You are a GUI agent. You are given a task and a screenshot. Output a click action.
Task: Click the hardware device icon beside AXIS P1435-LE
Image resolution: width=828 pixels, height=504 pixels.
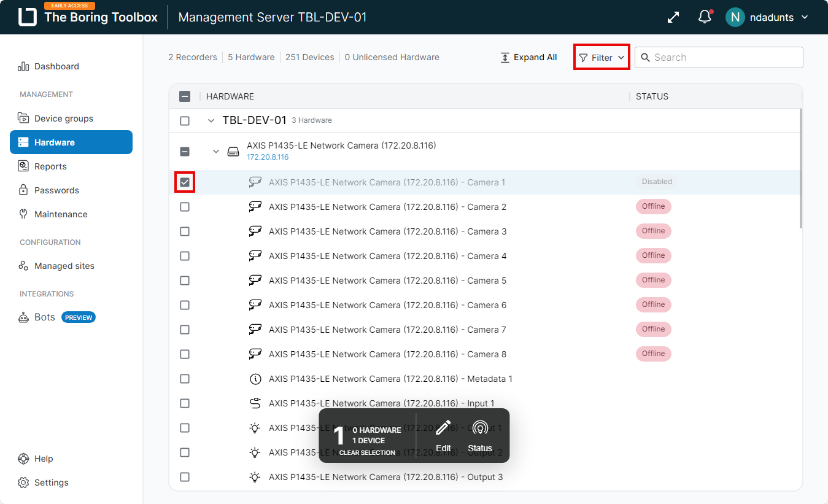233,152
